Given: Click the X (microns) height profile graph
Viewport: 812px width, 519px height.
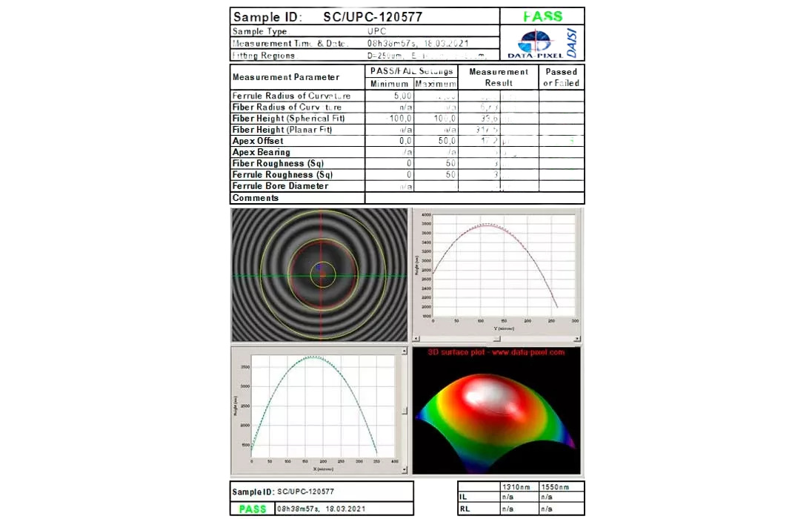Looking at the screenshot, I should coord(315,408).
